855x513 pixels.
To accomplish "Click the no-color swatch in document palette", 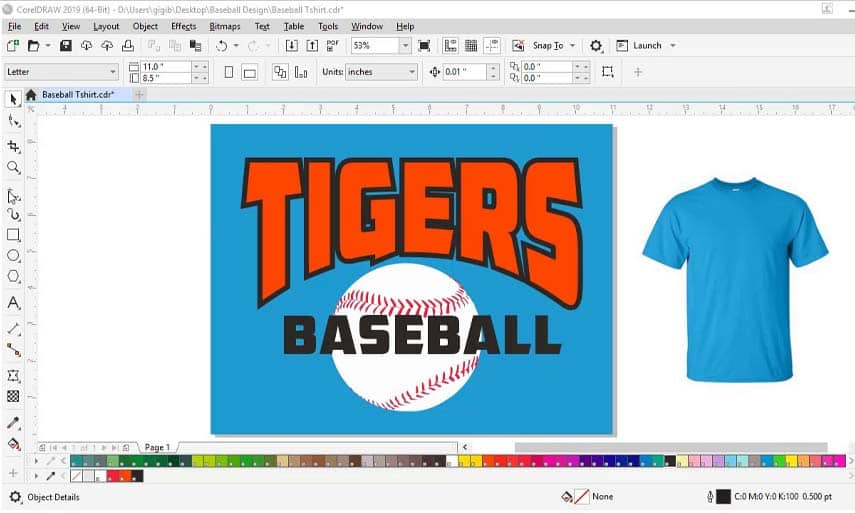I will (76, 476).
